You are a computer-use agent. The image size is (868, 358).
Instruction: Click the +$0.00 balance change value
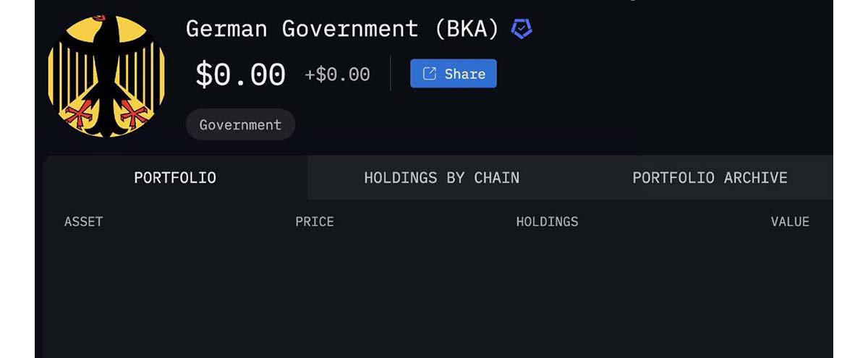click(x=337, y=74)
